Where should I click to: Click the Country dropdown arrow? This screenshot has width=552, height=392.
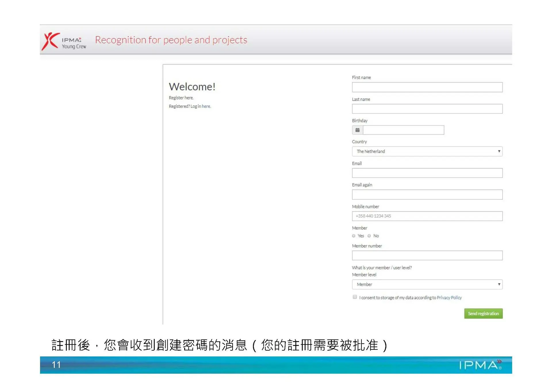499,151
